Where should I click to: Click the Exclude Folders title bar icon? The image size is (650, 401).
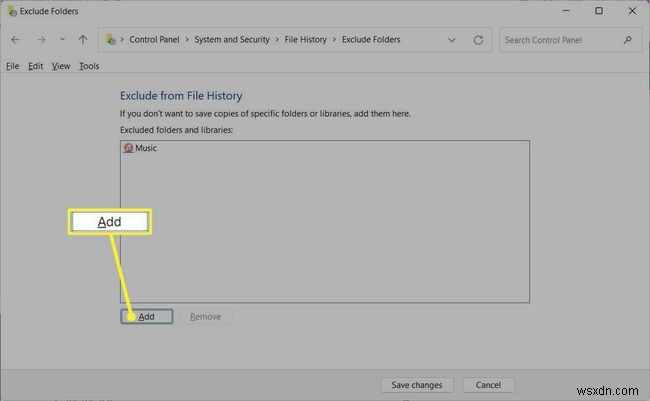click(x=12, y=11)
